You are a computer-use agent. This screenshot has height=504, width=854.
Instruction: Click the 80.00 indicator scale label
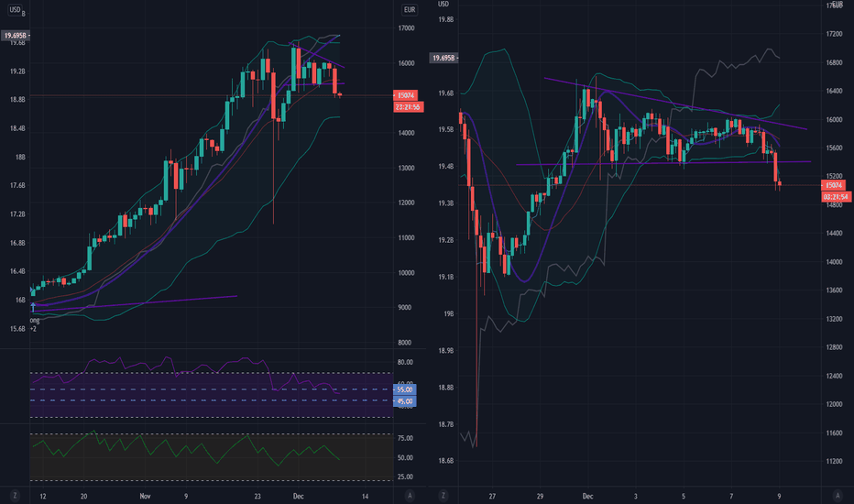point(405,362)
